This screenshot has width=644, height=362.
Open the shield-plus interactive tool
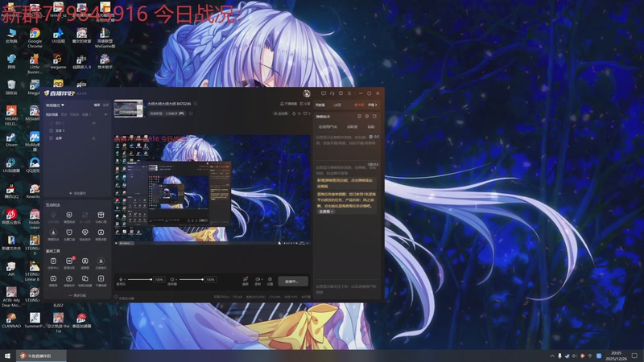coord(69,216)
